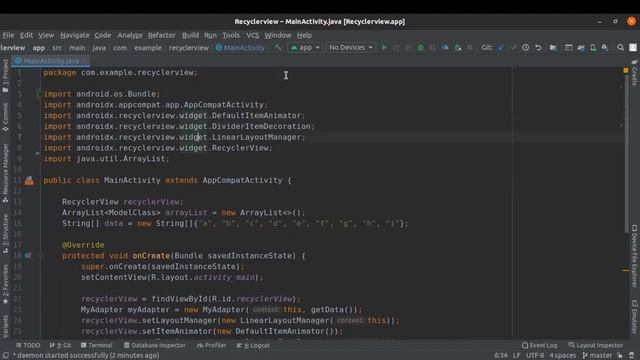The height and width of the screenshot is (360, 640).
Task: Click Attach Debugger to Android Process icon
Action: pos(458,48)
